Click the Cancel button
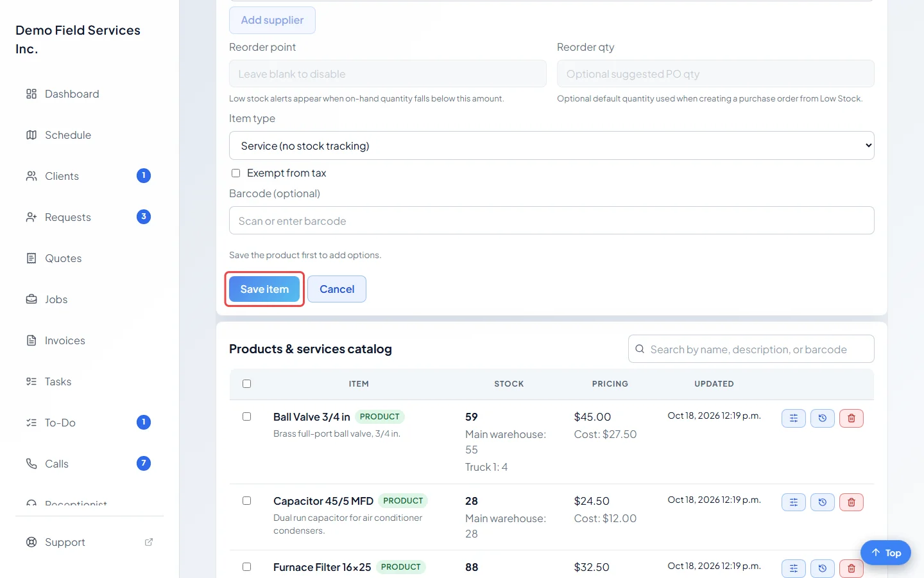924x578 pixels. [337, 289]
